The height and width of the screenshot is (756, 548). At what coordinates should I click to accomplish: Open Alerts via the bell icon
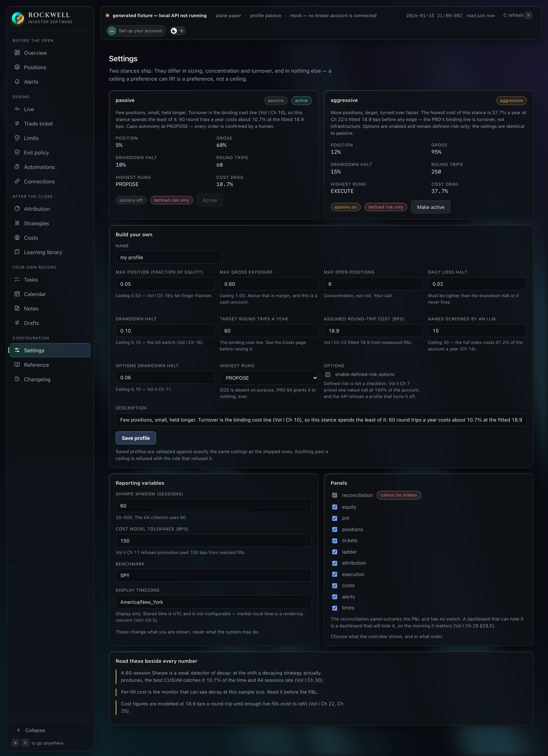point(17,82)
